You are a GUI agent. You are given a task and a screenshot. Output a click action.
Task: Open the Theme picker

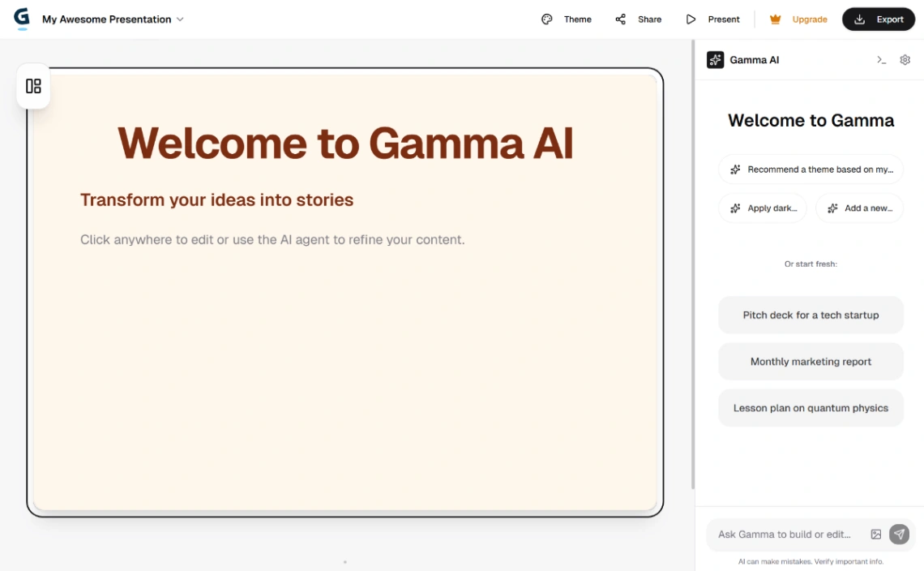pos(567,19)
